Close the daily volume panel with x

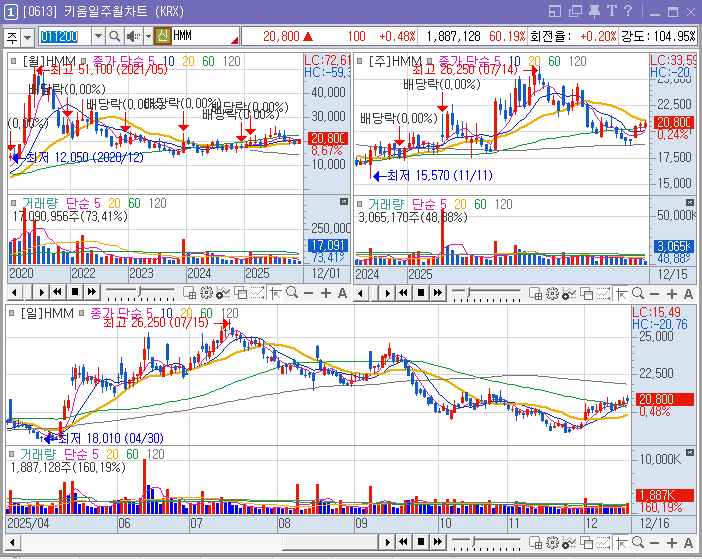click(x=690, y=453)
